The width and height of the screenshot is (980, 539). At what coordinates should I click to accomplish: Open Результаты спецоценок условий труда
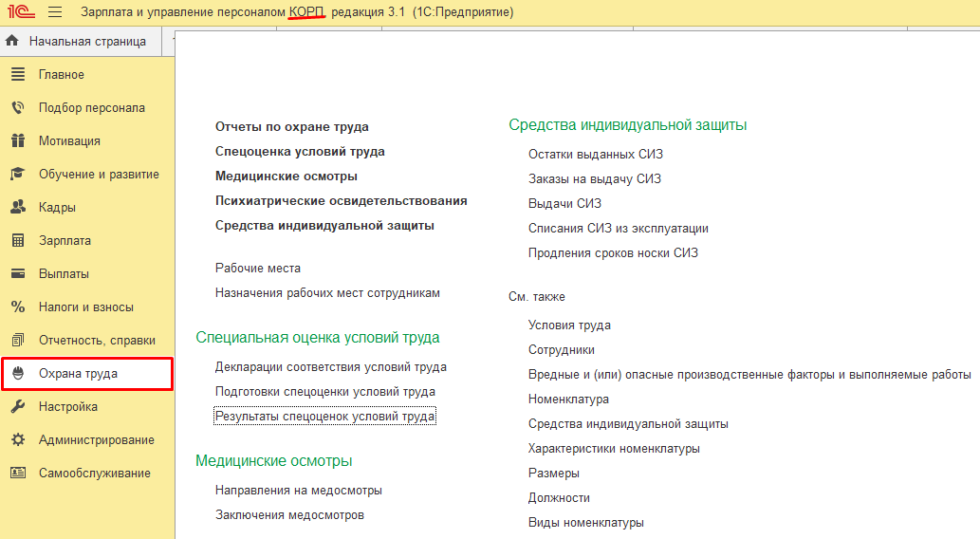(x=324, y=417)
